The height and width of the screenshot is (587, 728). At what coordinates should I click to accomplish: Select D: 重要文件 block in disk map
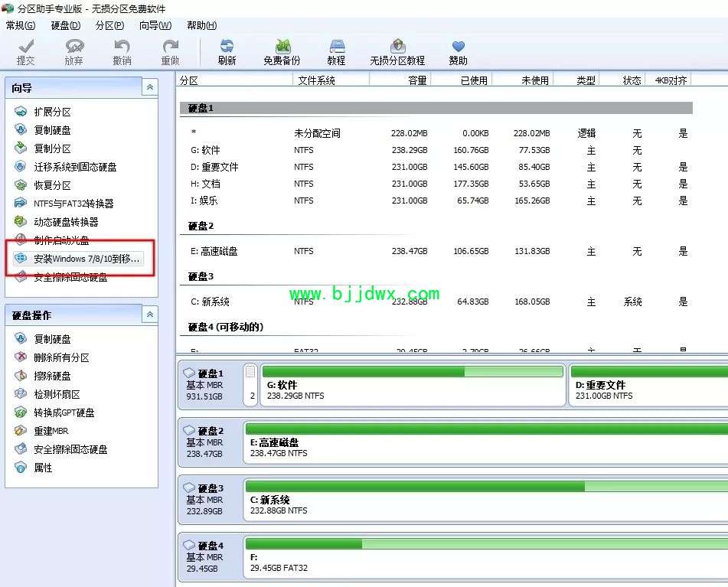pos(648,385)
